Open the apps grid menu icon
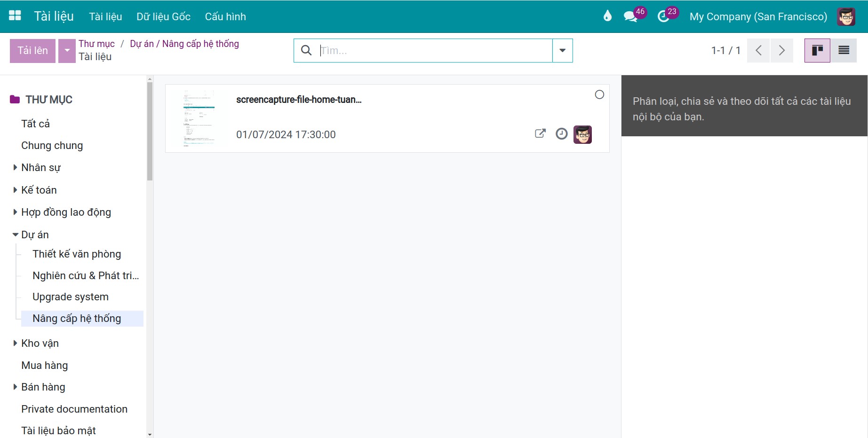 [15, 16]
